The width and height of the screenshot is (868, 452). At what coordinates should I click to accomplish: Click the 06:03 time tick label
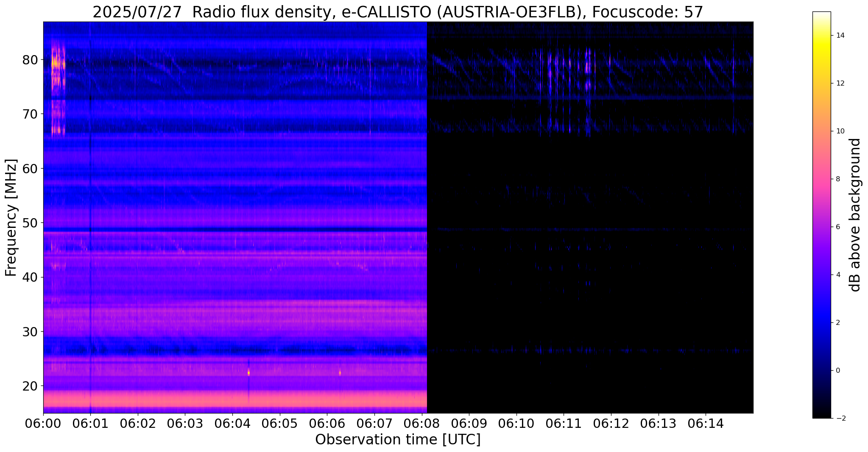(185, 423)
